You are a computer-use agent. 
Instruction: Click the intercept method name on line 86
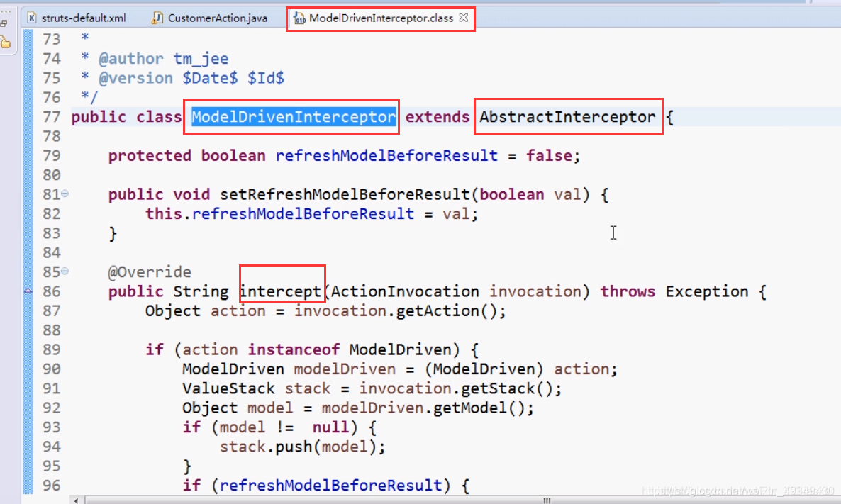point(280,291)
